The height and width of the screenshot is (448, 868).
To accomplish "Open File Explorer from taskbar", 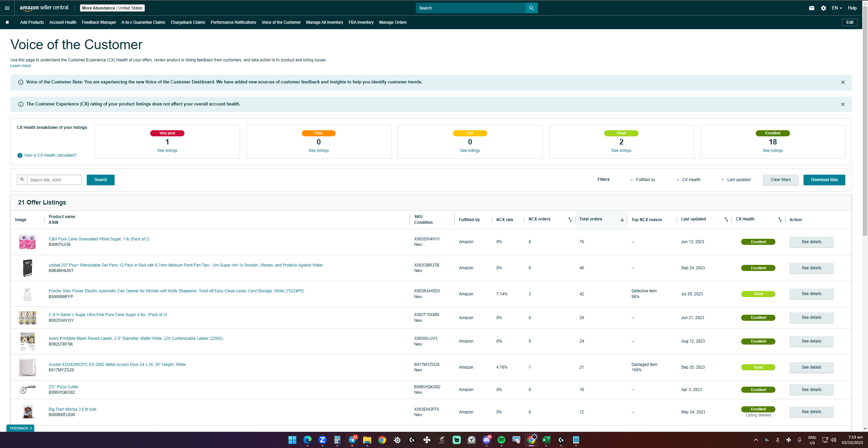I will 367,440.
